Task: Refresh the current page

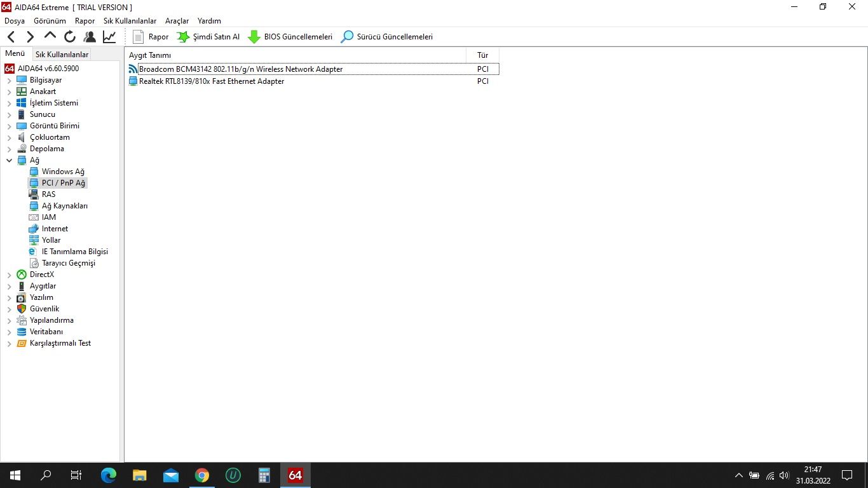Action: click(x=70, y=37)
